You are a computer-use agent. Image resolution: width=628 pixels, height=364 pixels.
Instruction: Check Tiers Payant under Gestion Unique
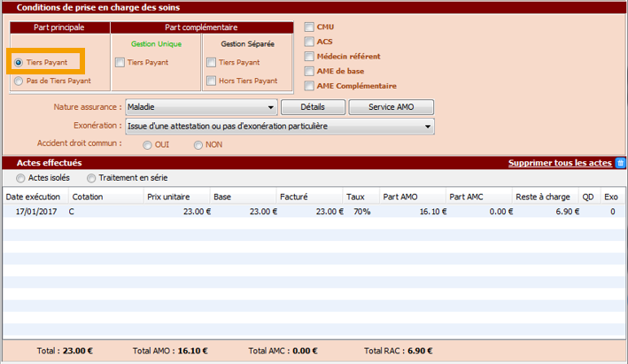120,63
